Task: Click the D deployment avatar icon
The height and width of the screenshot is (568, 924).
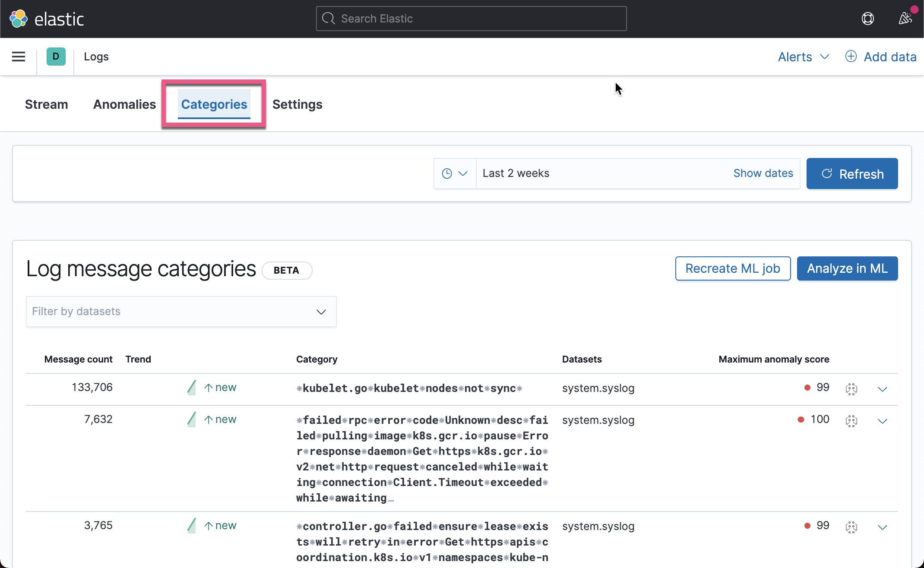Action: pyautogui.click(x=55, y=57)
